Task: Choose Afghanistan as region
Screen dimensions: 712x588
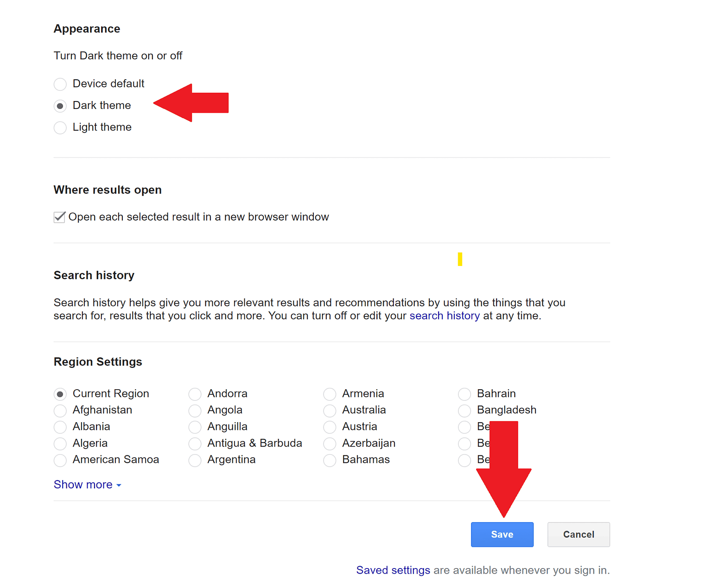Action: click(60, 411)
